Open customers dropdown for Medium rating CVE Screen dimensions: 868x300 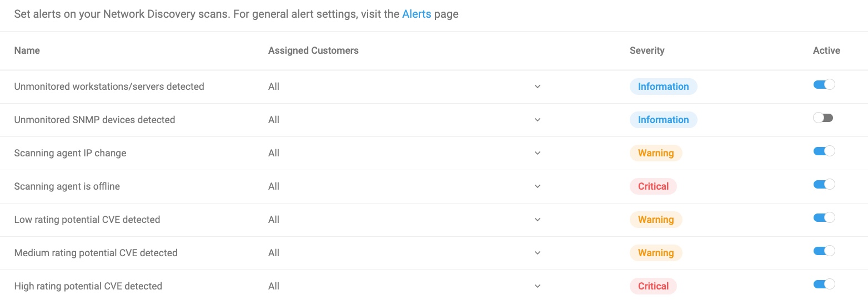[538, 253]
